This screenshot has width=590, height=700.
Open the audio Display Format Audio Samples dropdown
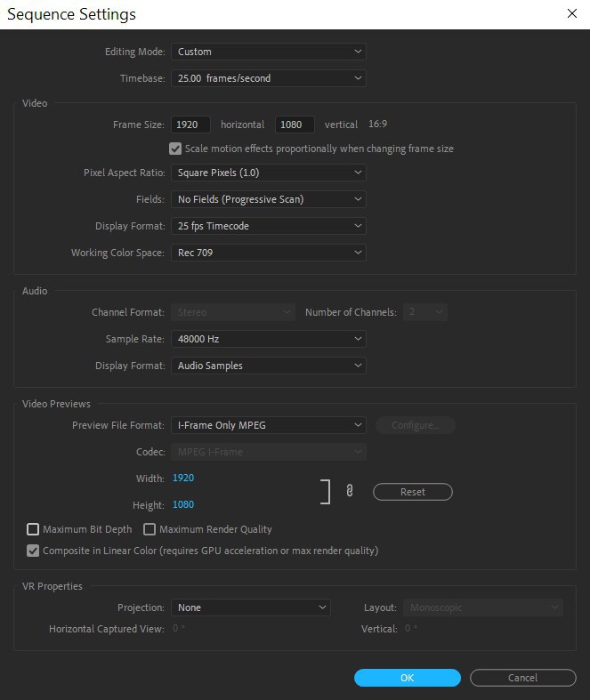coord(269,366)
